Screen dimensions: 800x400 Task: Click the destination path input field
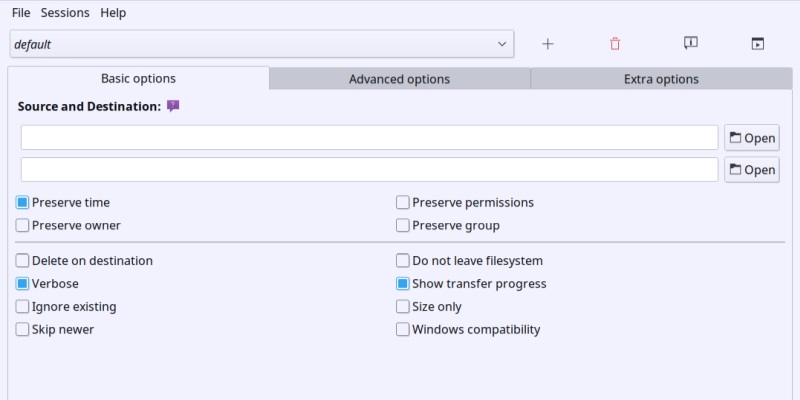click(369, 170)
